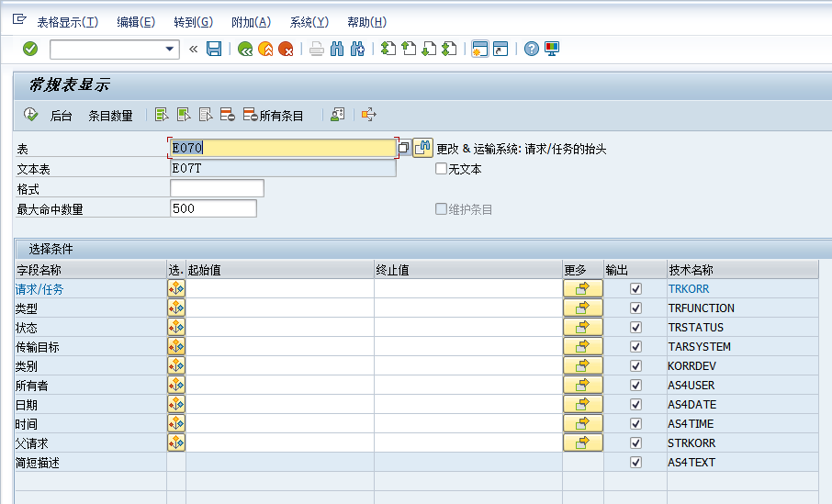Image resolution: width=832 pixels, height=504 pixels.
Task: Toggle output checkbox for AS4USER
Action: tap(635, 386)
